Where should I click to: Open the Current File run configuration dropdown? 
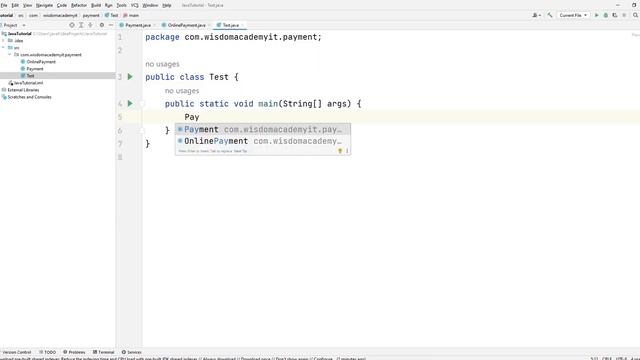pos(573,15)
